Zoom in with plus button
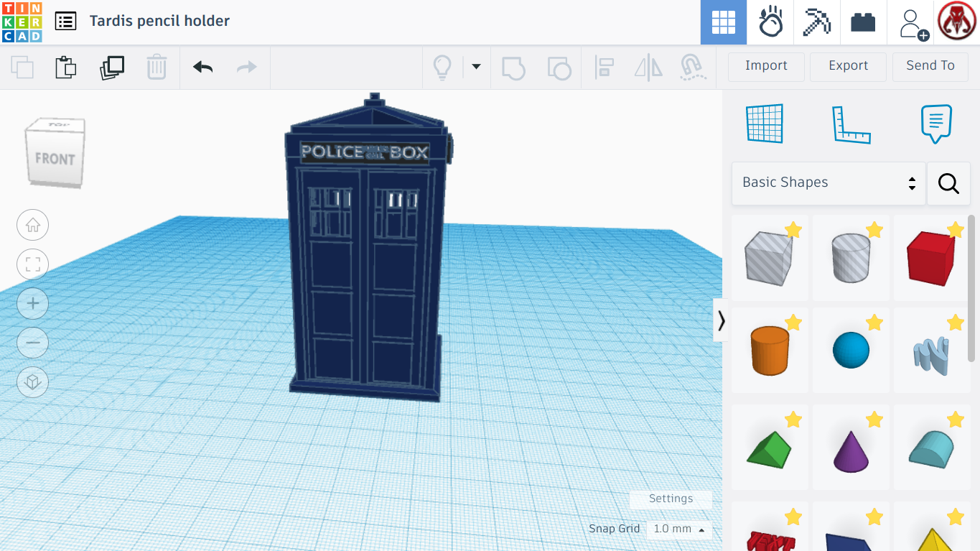Screen dimensions: 980x551 pyautogui.click(x=32, y=303)
